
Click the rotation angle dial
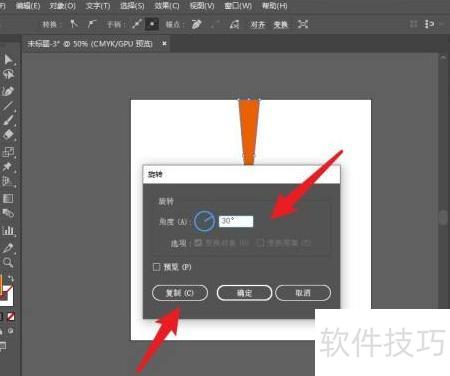point(204,221)
